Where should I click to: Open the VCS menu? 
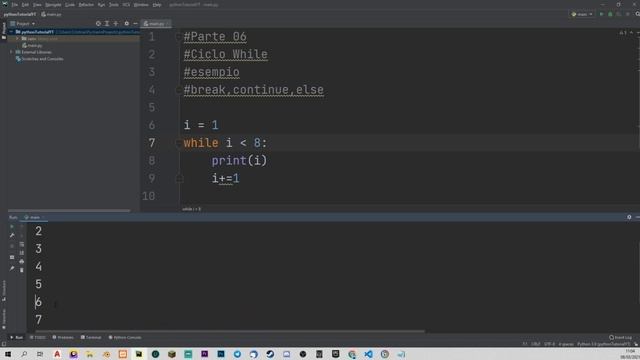coord(126,5)
